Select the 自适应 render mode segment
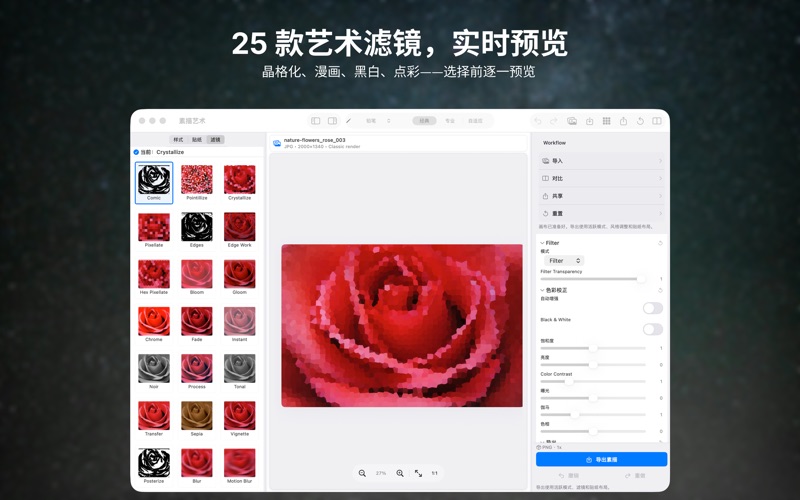 [x=475, y=121]
